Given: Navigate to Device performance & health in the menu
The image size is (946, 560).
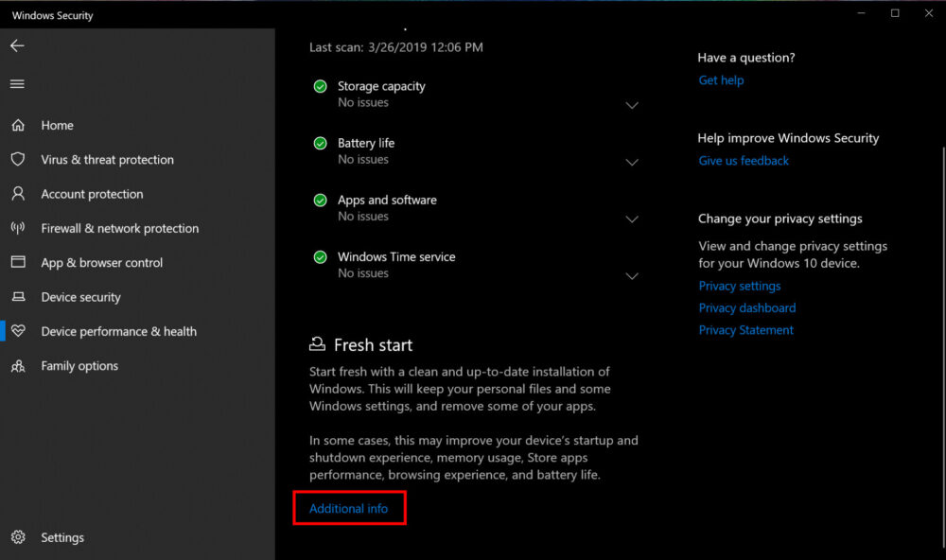Looking at the screenshot, I should pos(118,331).
